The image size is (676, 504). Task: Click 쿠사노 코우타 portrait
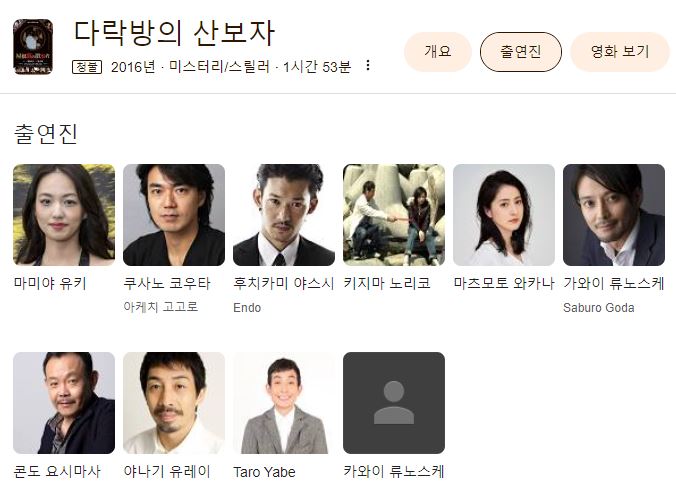pyautogui.click(x=174, y=215)
